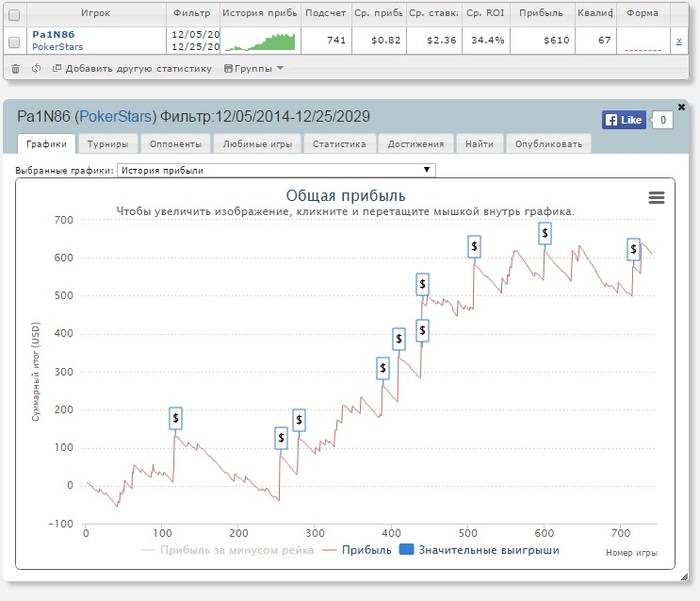700x601 pixels.
Task: Sort by Фильтр column header
Action: click(x=192, y=13)
